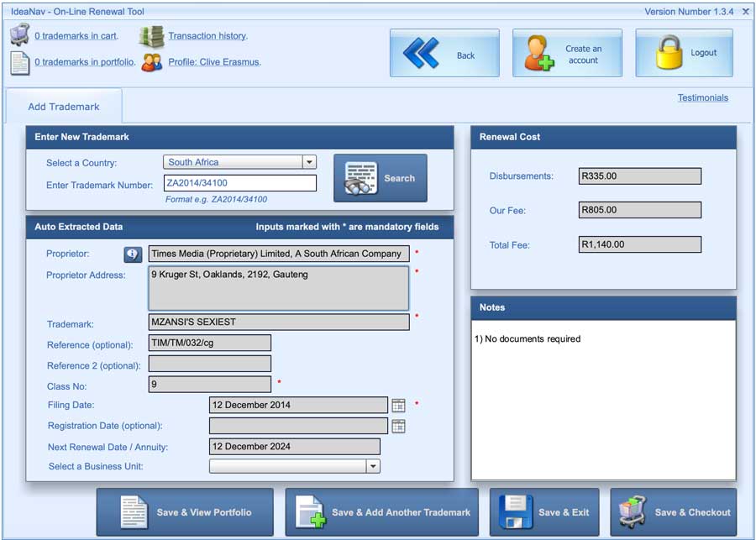Click the Renewal Cost panel header
756x540 pixels.
coord(603,138)
